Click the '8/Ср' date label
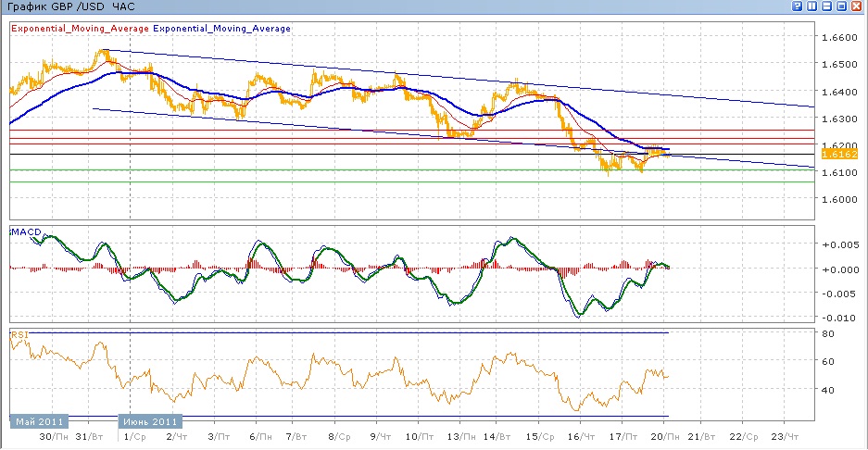 pyautogui.click(x=339, y=437)
